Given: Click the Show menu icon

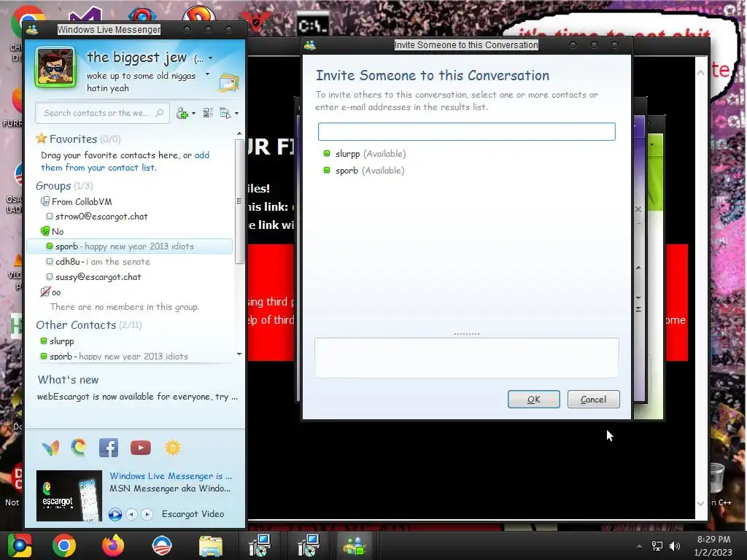Looking at the screenshot, I should (225, 113).
